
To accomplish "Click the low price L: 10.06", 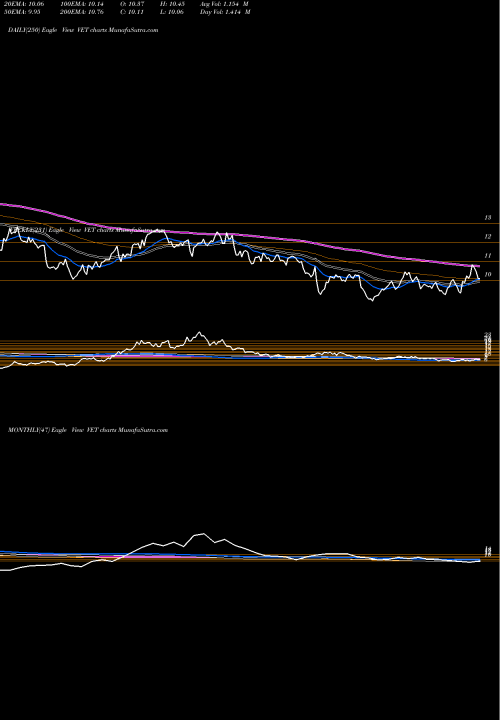I will [x=170, y=12].
